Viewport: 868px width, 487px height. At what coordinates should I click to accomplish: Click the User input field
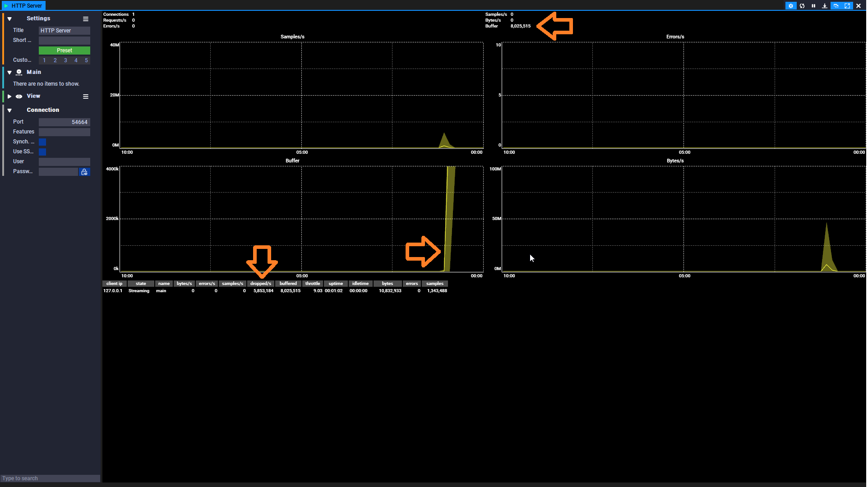coord(65,162)
